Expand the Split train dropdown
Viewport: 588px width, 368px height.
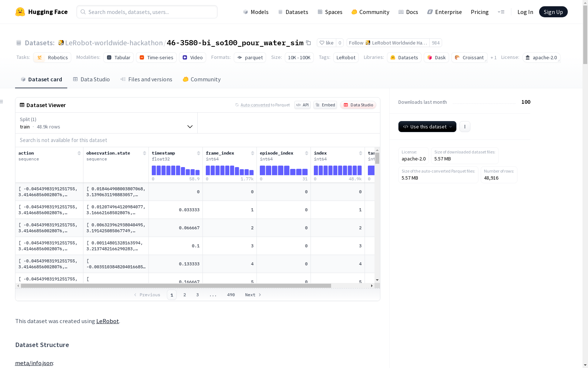point(107,123)
